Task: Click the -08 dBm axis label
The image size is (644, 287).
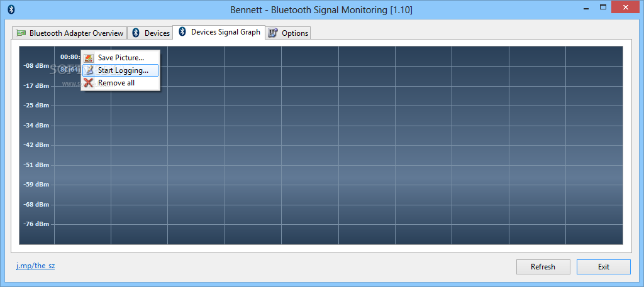Action: coord(36,66)
